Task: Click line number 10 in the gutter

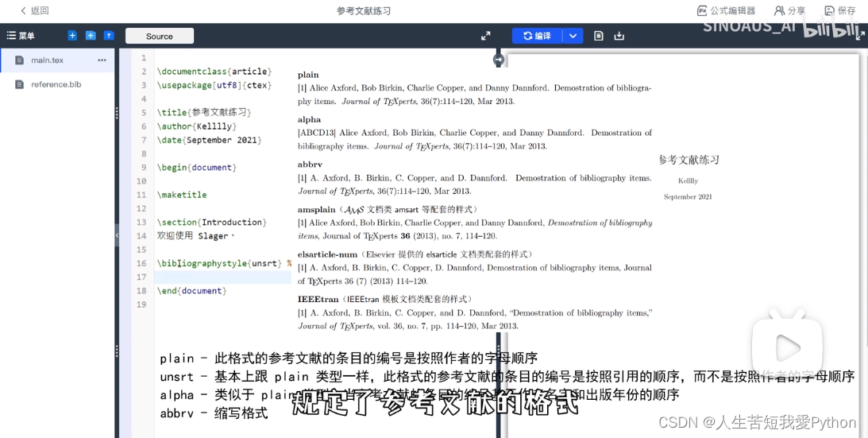Action: click(x=141, y=181)
